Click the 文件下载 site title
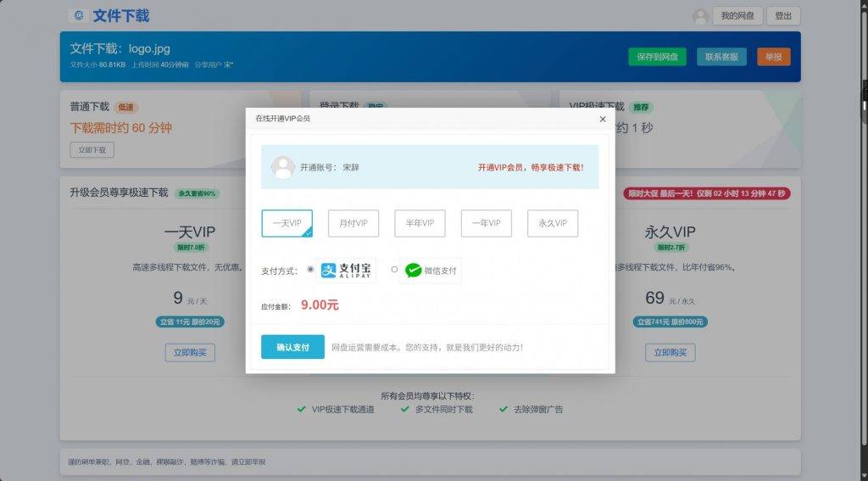Screen dimensions: 868x481 point(120,15)
